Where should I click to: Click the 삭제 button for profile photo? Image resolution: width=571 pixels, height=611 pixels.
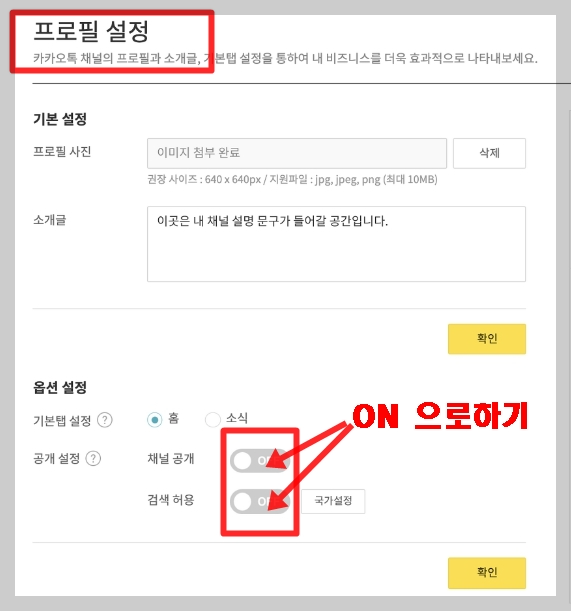coord(489,153)
